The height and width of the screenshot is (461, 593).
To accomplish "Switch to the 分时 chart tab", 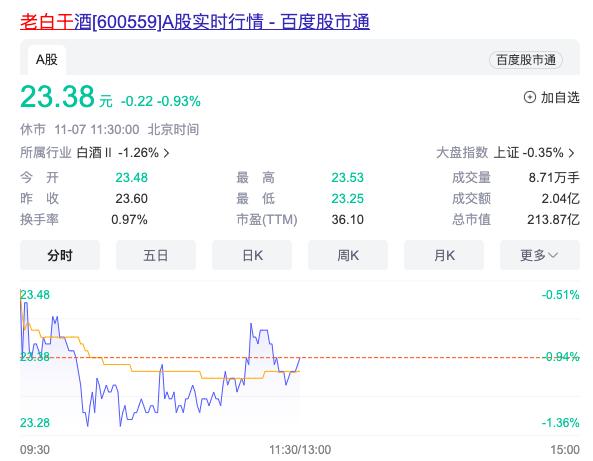I will [x=60, y=255].
